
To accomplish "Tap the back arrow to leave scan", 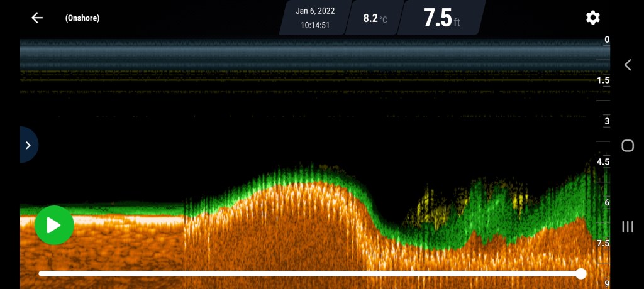I will point(37,18).
